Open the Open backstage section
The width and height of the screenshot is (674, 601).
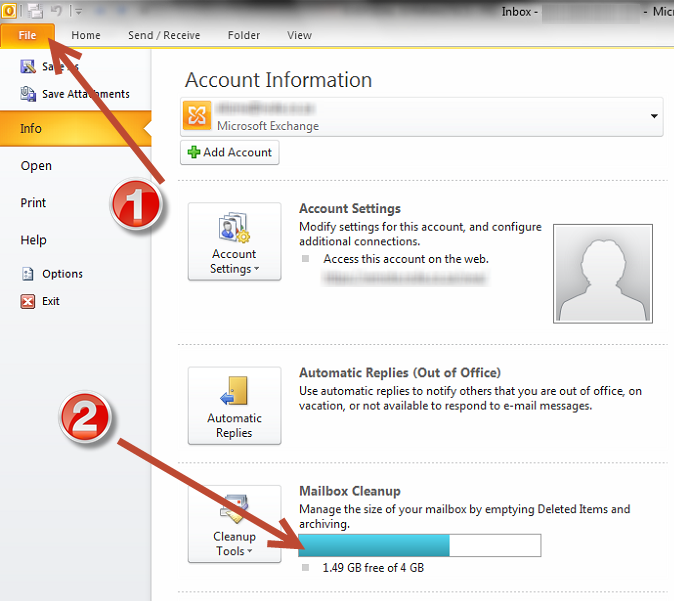point(36,166)
